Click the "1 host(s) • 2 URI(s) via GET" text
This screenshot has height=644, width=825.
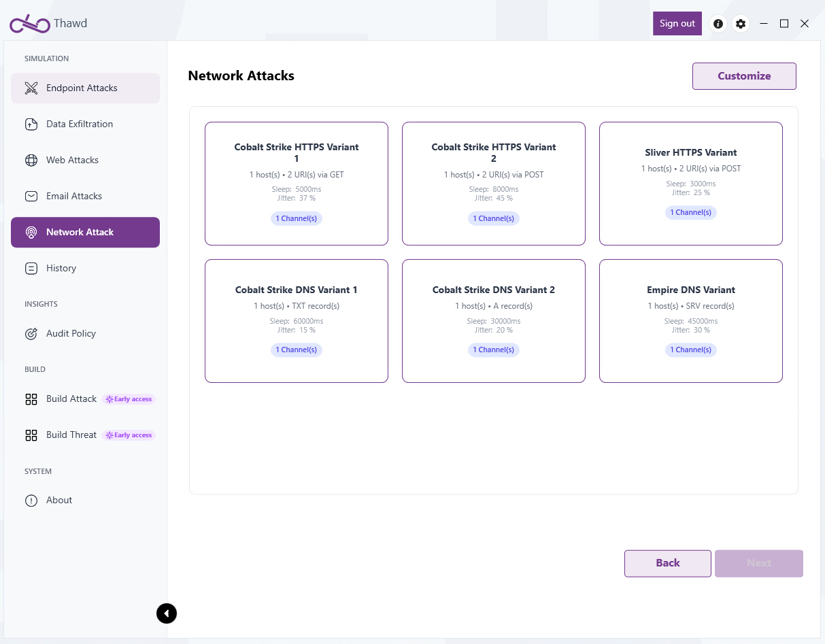(297, 175)
